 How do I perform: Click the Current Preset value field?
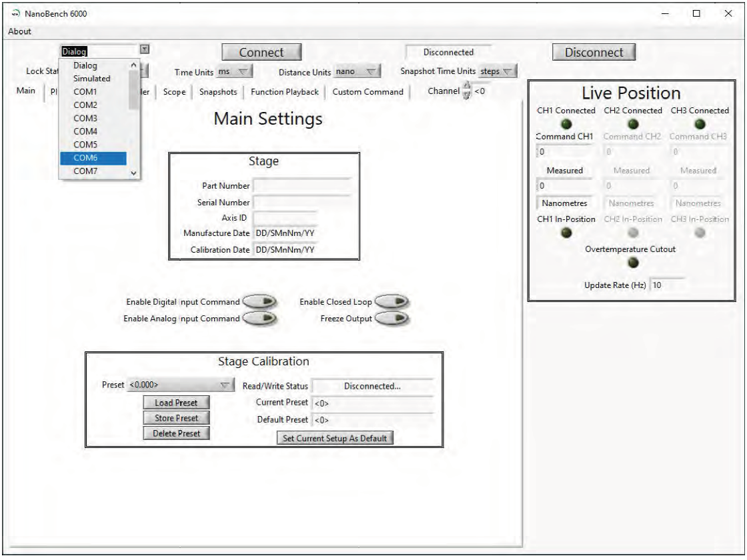click(373, 403)
